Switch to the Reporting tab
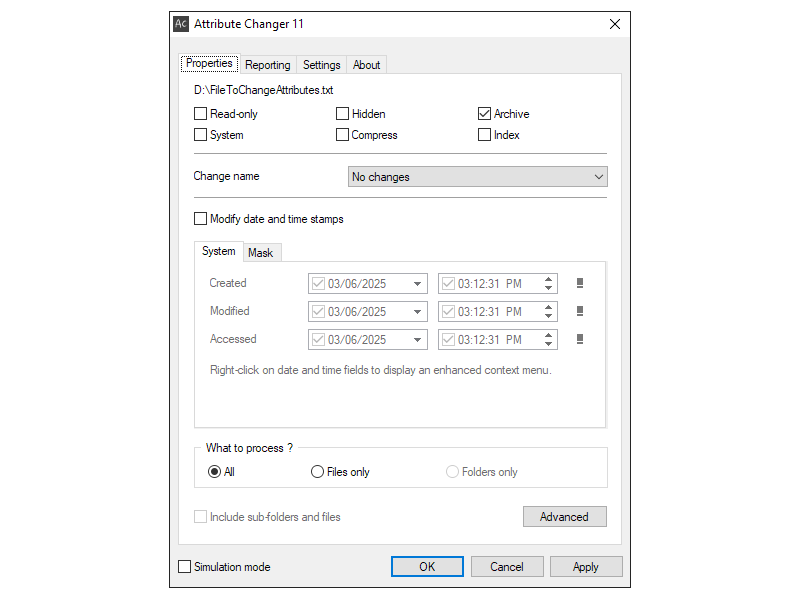Image resolution: width=800 pixels, height=600 pixels. (268, 65)
